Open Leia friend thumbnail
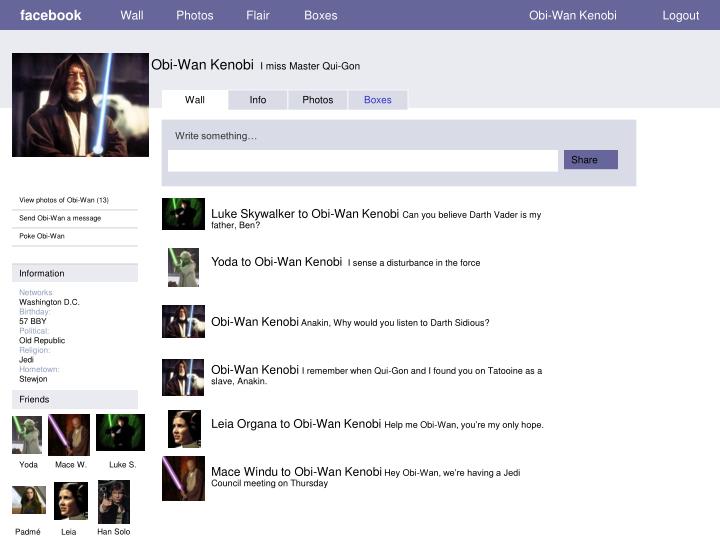The image size is (720, 540). [x=71, y=501]
